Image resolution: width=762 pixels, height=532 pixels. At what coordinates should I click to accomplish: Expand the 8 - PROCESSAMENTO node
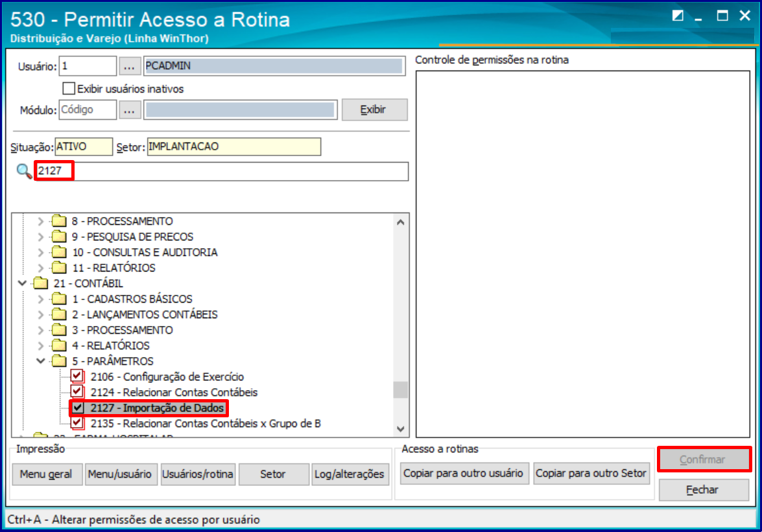click(x=41, y=222)
